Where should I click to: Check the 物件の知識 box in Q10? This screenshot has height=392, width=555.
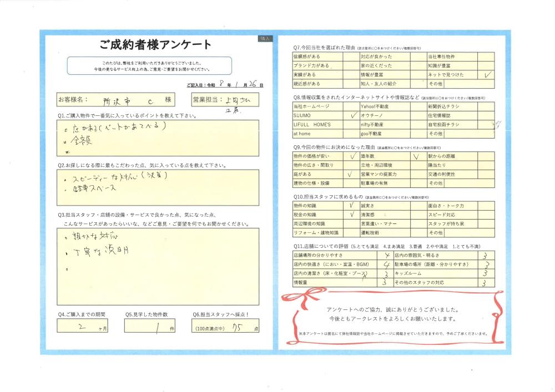click(x=352, y=206)
